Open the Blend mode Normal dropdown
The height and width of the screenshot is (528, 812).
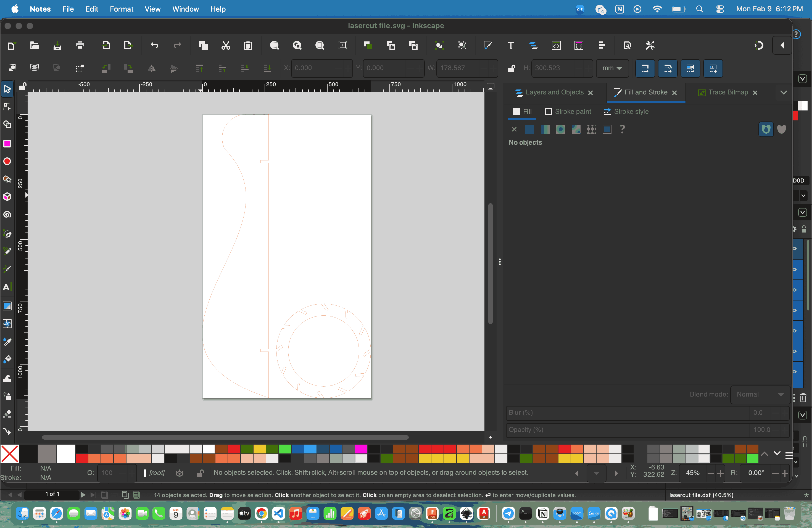[x=760, y=395]
